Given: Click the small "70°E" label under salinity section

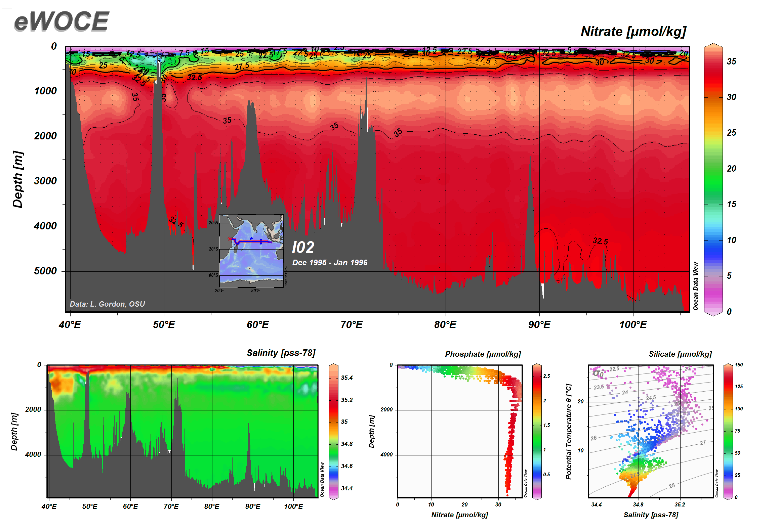Looking at the screenshot, I should 171,506.
